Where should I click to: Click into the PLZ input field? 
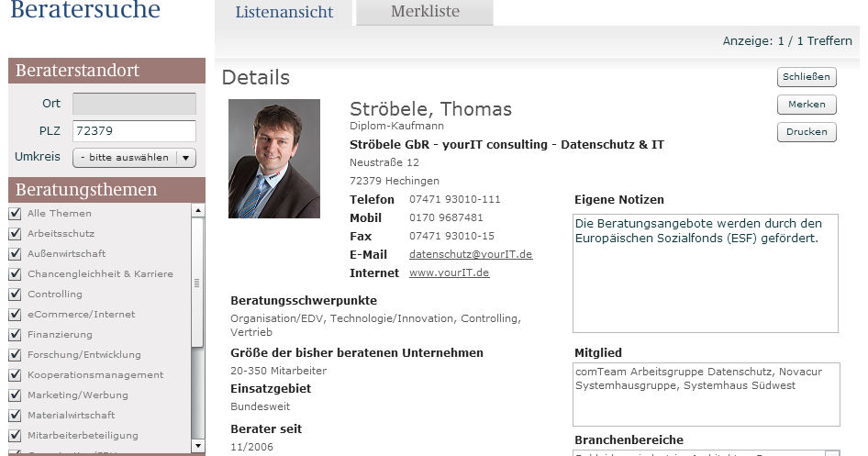[134, 131]
